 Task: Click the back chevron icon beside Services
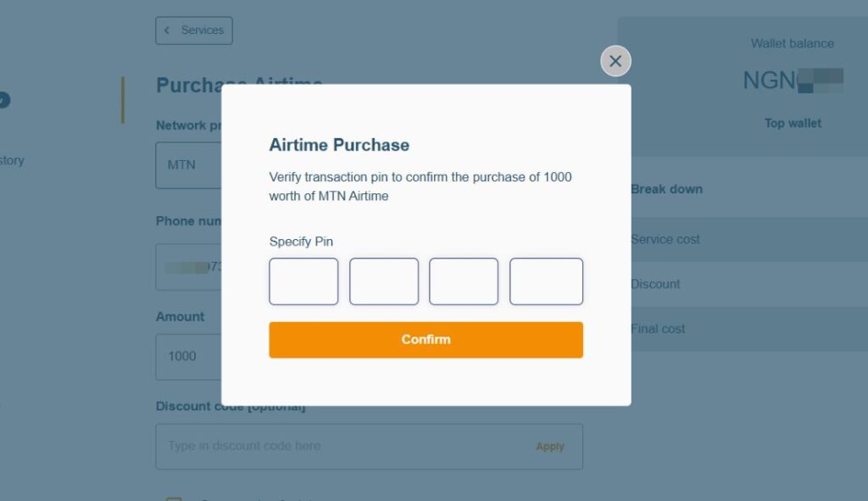click(x=167, y=30)
